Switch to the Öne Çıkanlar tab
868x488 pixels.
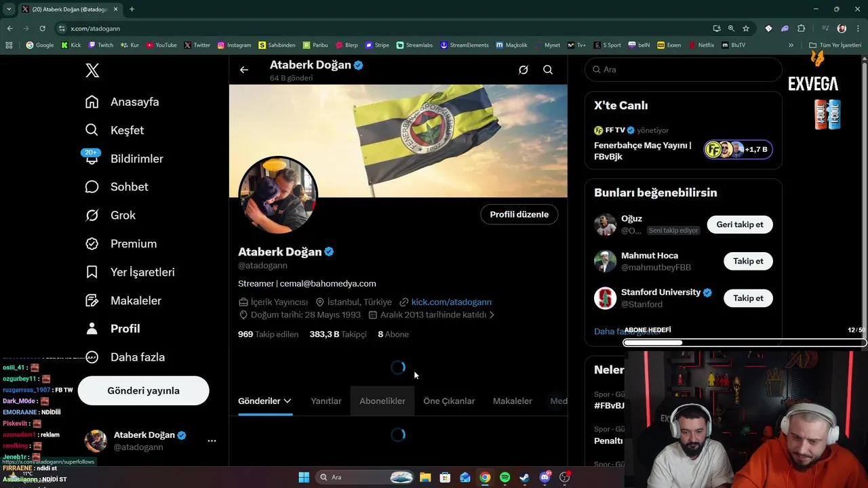(x=449, y=401)
